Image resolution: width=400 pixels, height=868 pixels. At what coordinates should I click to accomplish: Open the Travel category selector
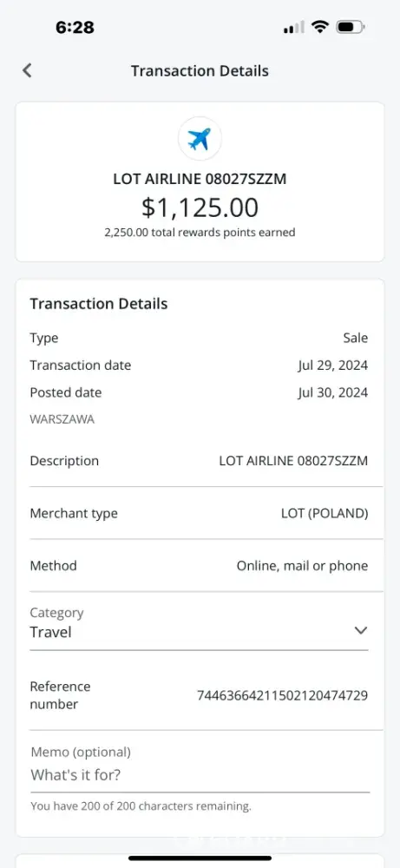pyautogui.click(x=199, y=622)
